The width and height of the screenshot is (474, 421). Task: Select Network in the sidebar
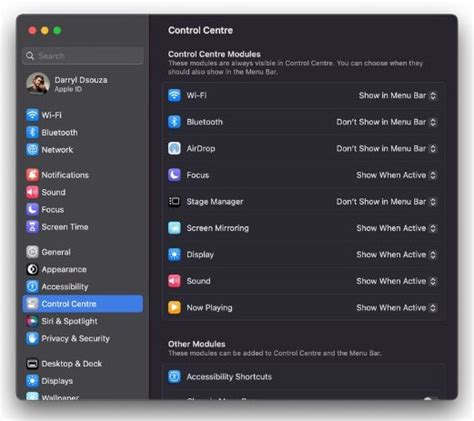click(83, 150)
